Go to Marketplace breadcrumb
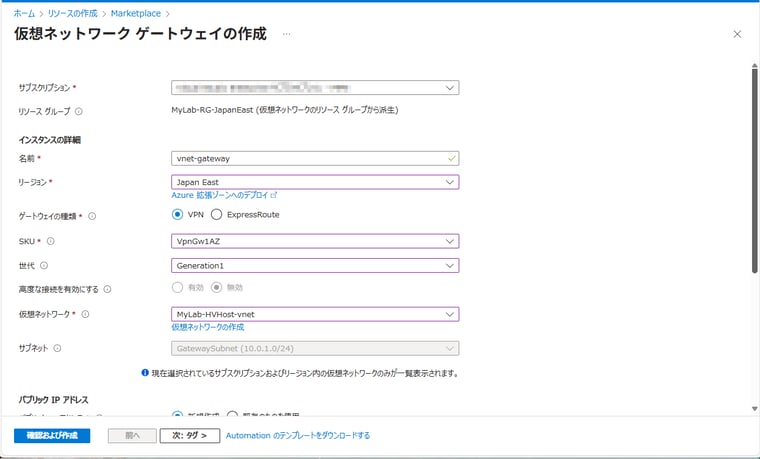The image size is (760, 459). coord(136,14)
